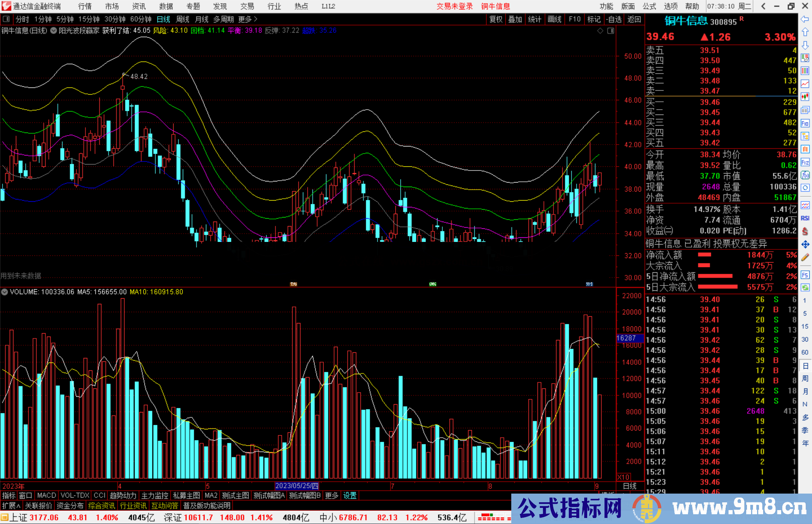Screen dimensions: 812x524
Task: Open the formula f(x) icon
Action: point(805,175)
